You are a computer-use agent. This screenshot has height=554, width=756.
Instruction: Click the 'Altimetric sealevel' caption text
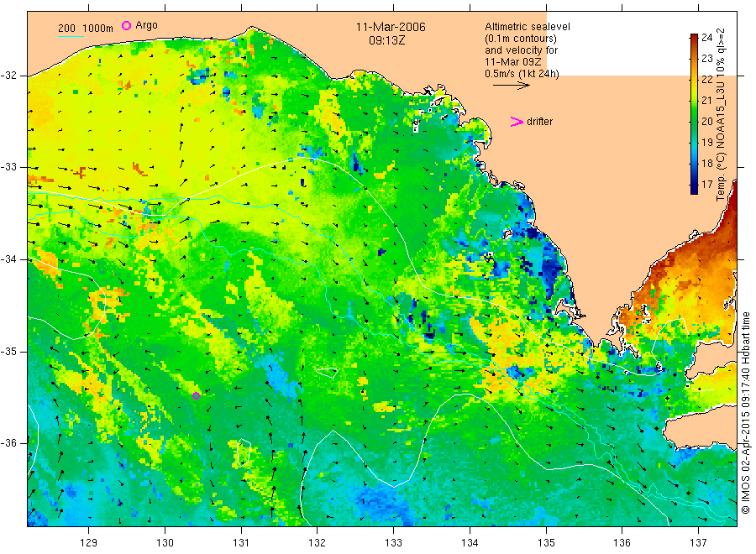pos(528,27)
